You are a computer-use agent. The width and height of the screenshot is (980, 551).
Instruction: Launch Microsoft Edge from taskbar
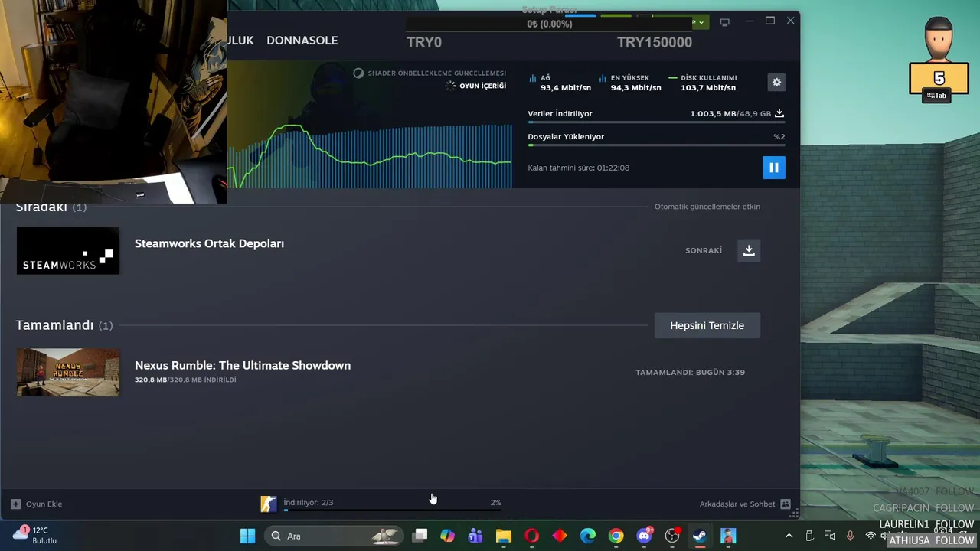click(587, 536)
